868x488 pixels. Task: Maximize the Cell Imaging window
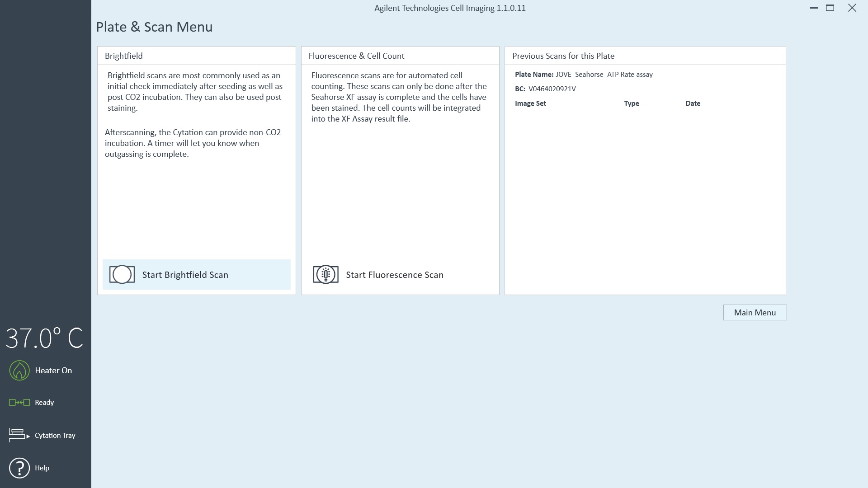830,8
